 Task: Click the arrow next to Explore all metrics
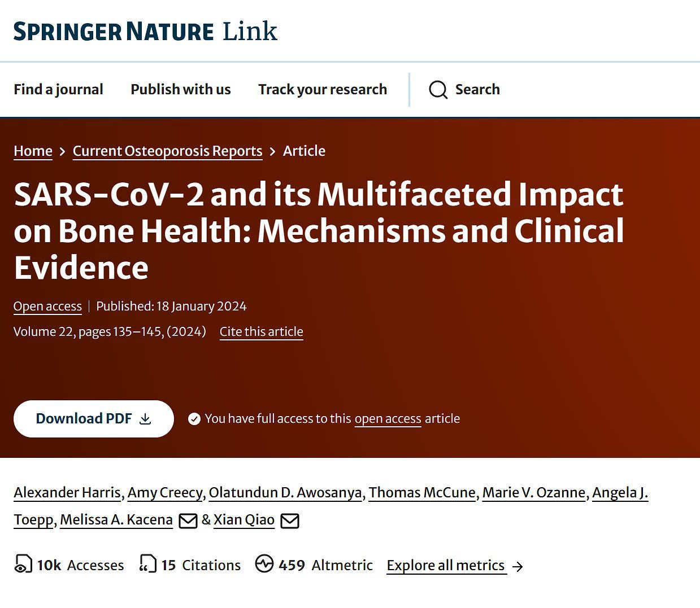(517, 566)
